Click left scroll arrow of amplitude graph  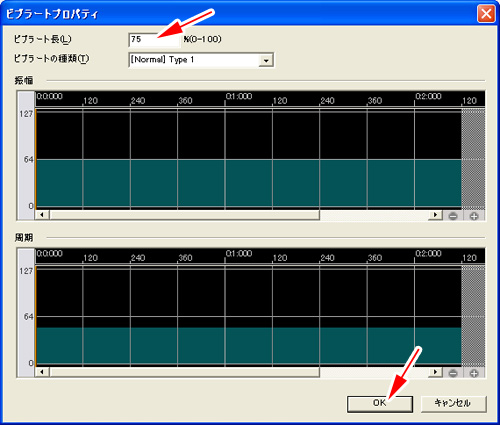point(42,215)
